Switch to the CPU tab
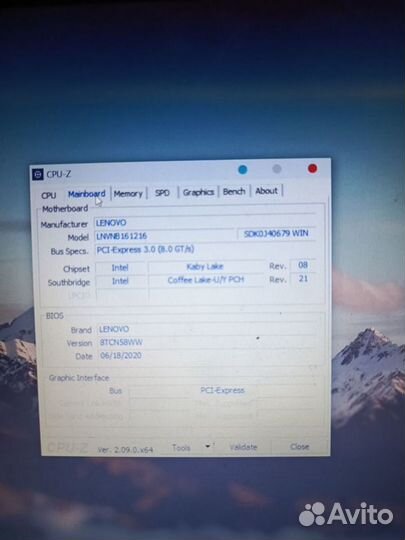This screenshot has width=405, height=540. [x=49, y=195]
